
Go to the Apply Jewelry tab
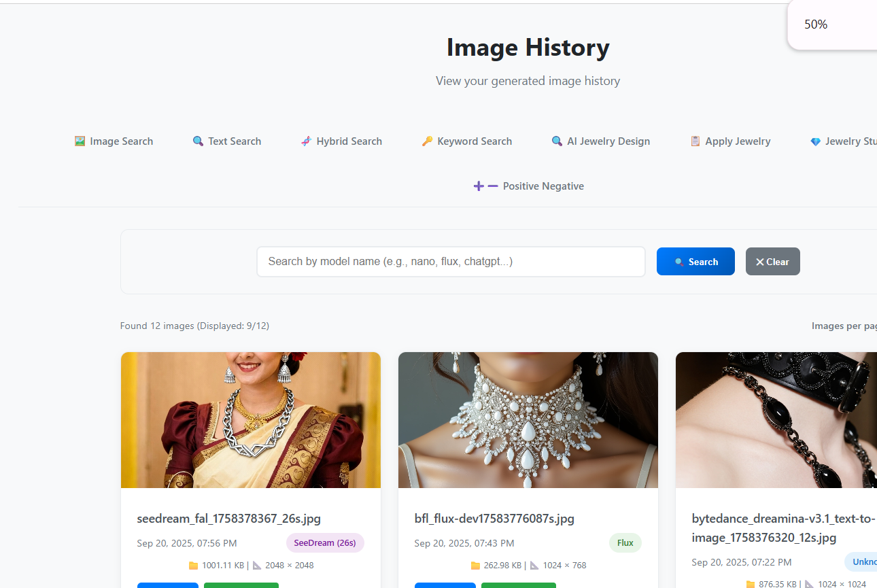point(737,141)
